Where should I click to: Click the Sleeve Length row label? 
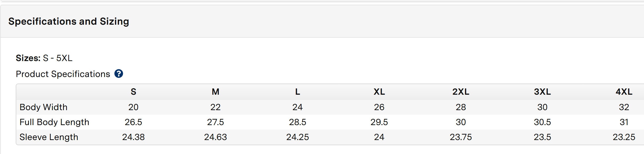point(49,137)
